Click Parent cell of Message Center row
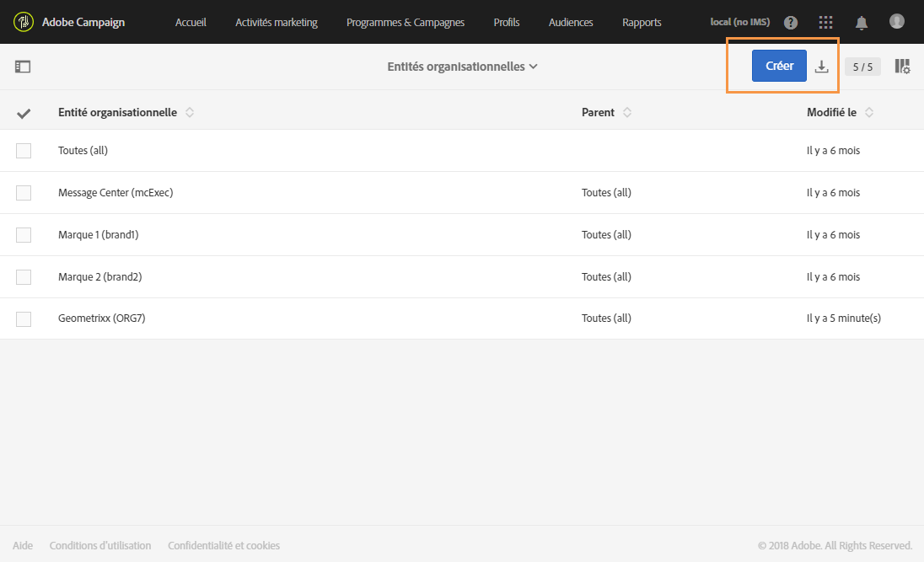This screenshot has width=924, height=562. click(606, 193)
